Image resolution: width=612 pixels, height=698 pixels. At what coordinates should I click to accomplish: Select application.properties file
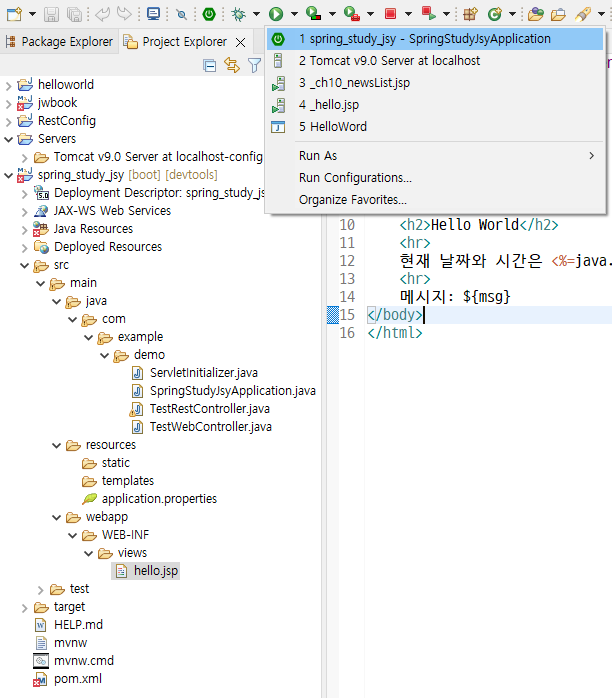(x=159, y=499)
